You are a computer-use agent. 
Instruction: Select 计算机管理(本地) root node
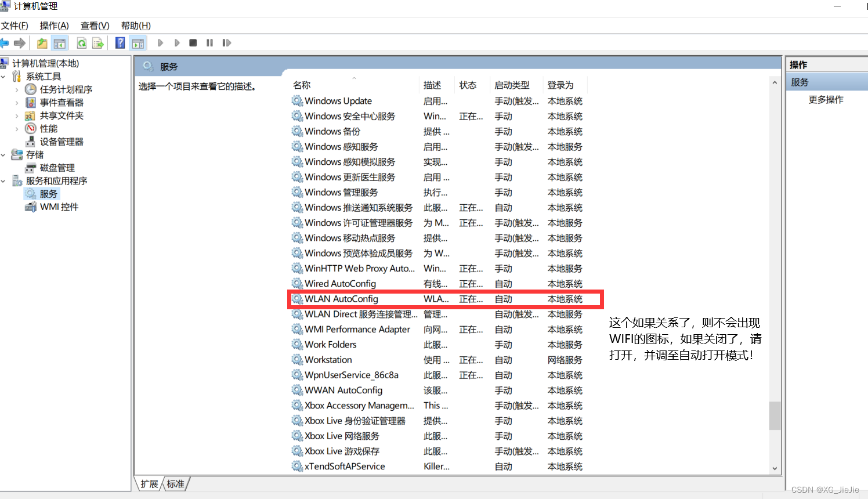pos(45,63)
